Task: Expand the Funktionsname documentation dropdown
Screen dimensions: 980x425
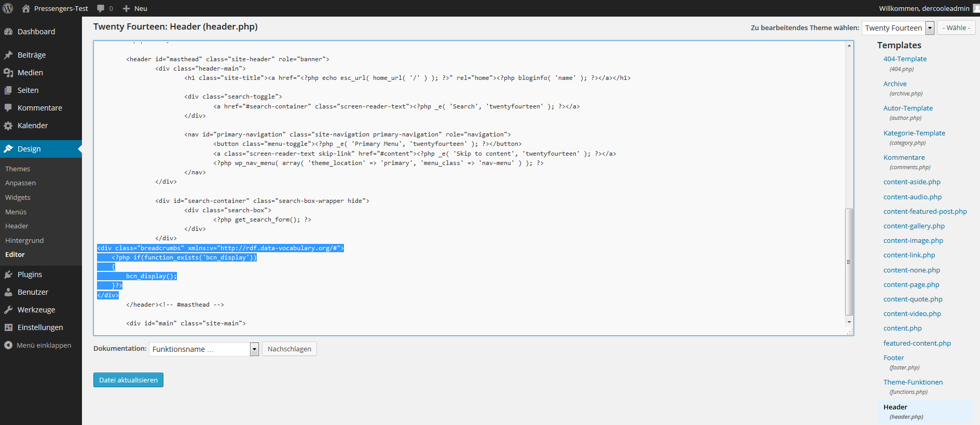Action: 203,349
